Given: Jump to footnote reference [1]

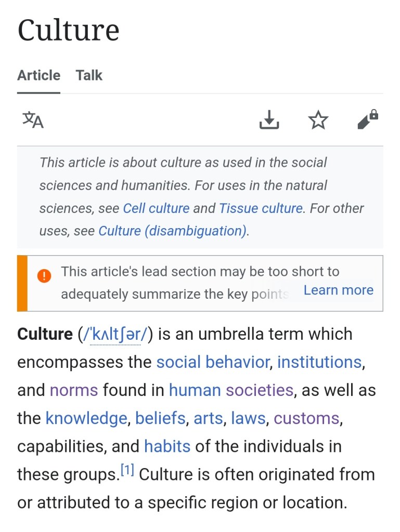Looking at the screenshot, I should click(127, 471).
